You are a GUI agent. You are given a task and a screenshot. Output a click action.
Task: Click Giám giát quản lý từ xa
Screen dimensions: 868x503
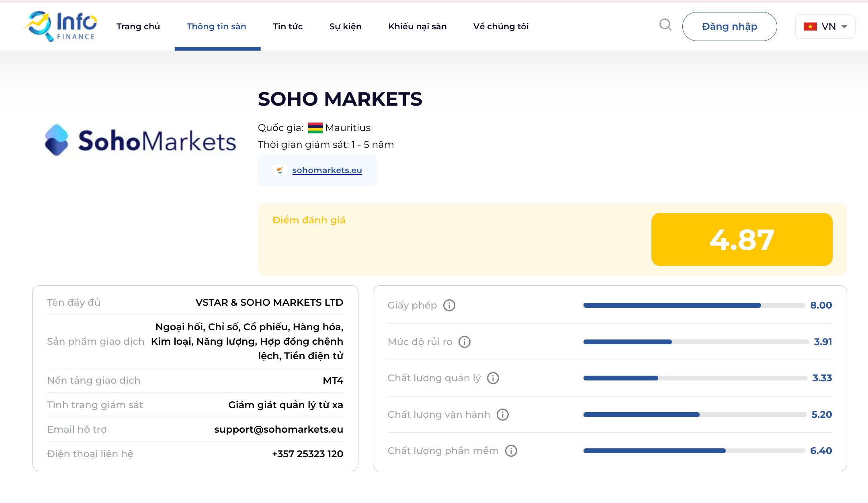tap(286, 405)
